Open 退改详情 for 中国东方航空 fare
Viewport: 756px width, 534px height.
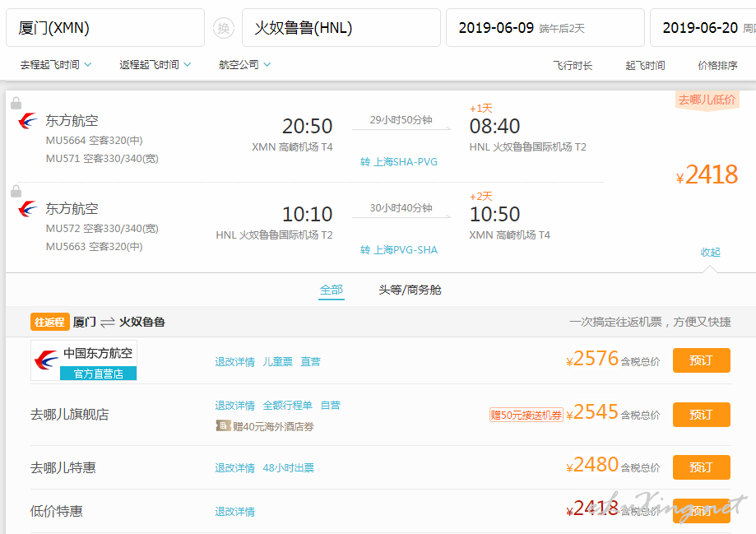[234, 362]
